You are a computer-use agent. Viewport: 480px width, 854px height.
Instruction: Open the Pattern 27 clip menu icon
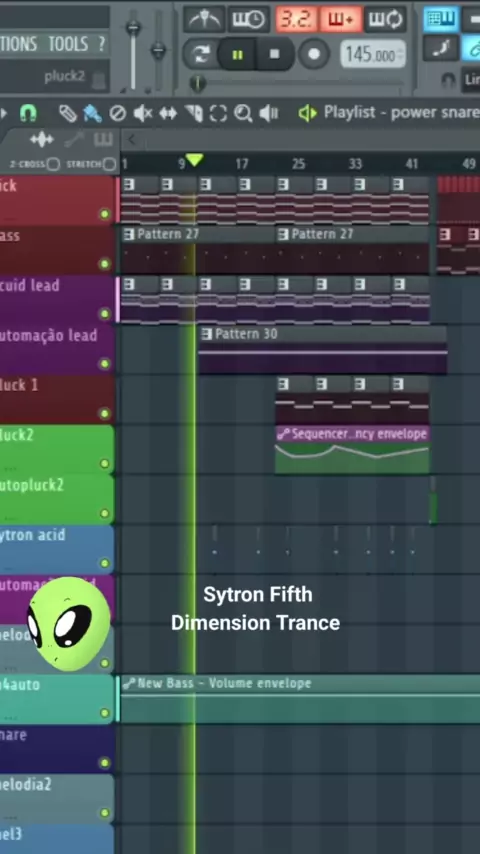tap(129, 234)
